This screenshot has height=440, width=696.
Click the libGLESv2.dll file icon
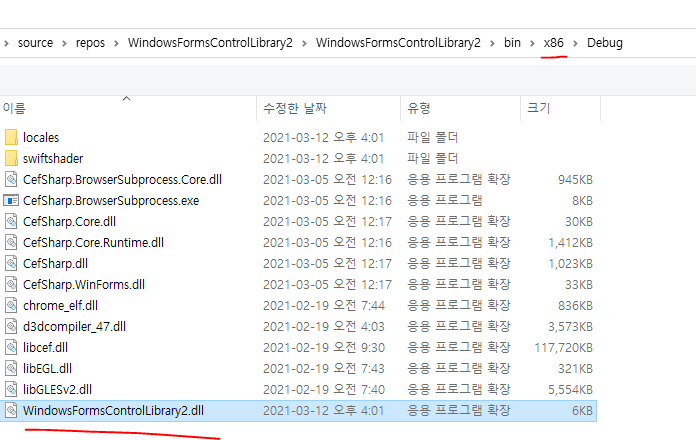coord(11,389)
